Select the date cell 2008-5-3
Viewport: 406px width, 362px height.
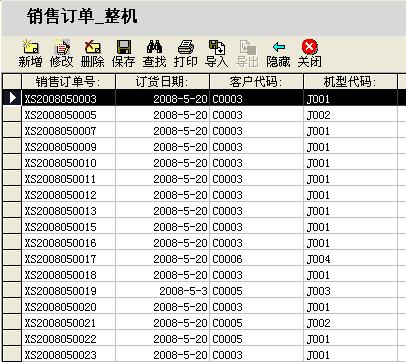[x=162, y=291]
